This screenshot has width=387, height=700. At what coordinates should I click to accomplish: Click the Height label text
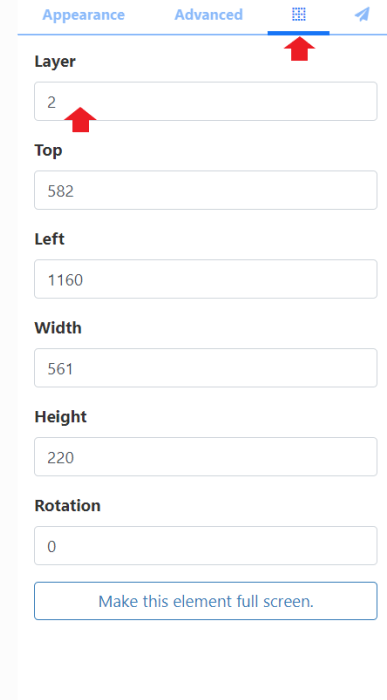pyautogui.click(x=61, y=417)
